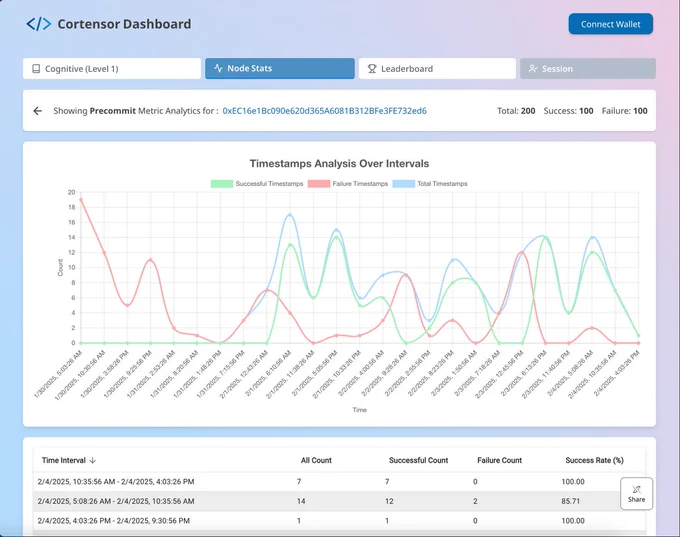Open the 0xEC16e1Bc090e... node address link
The height and width of the screenshot is (537, 680).
324,111
